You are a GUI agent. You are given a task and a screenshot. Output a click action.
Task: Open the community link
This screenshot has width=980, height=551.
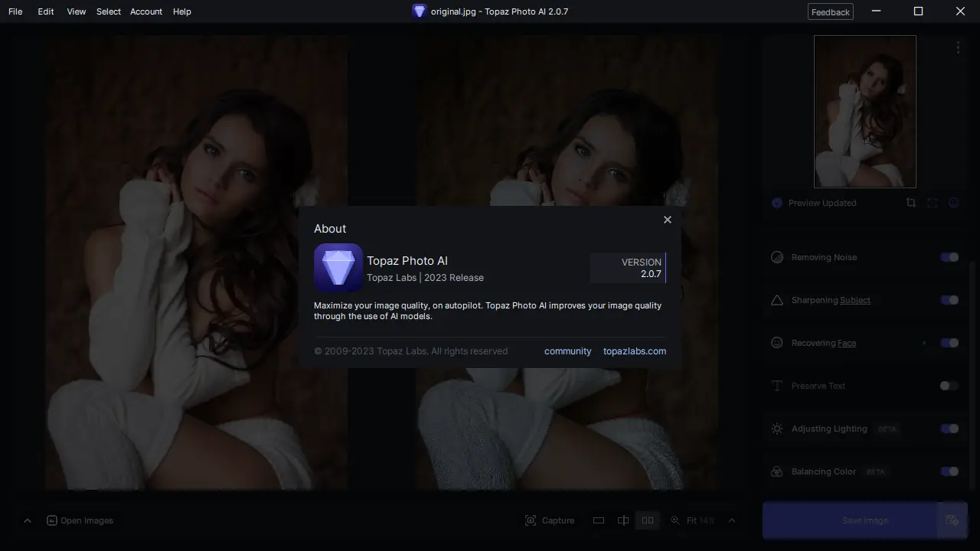[567, 351]
